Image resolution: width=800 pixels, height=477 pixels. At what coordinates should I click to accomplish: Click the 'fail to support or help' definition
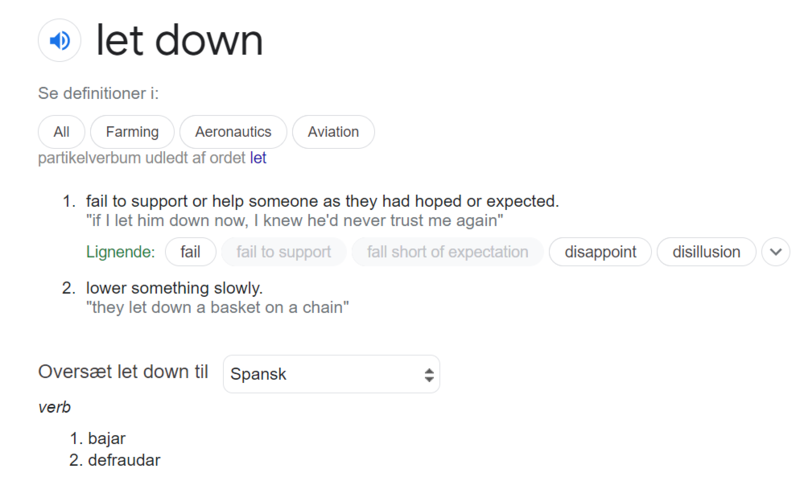(323, 201)
